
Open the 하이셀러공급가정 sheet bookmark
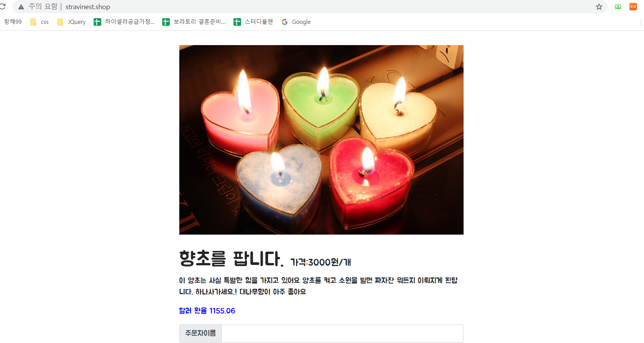pyautogui.click(x=124, y=22)
